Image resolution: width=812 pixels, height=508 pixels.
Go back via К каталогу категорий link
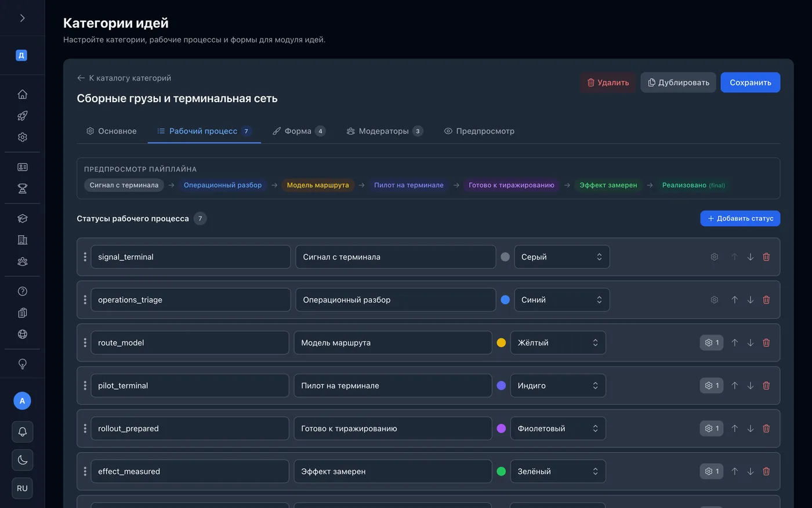coord(124,78)
